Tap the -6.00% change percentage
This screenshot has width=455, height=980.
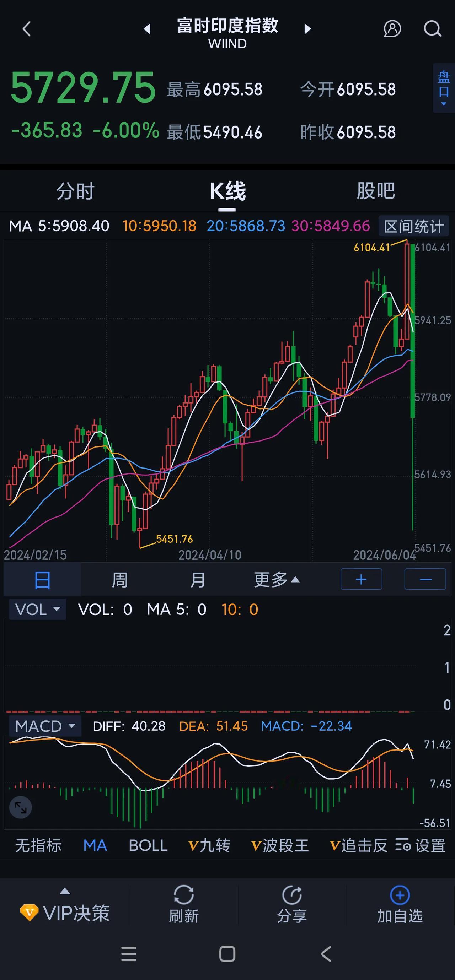[126, 130]
